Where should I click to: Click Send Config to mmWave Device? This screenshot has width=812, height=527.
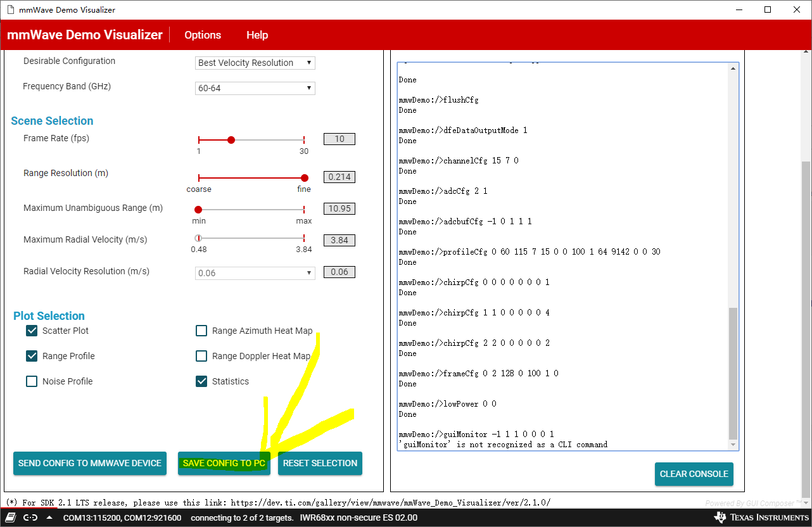pyautogui.click(x=90, y=463)
